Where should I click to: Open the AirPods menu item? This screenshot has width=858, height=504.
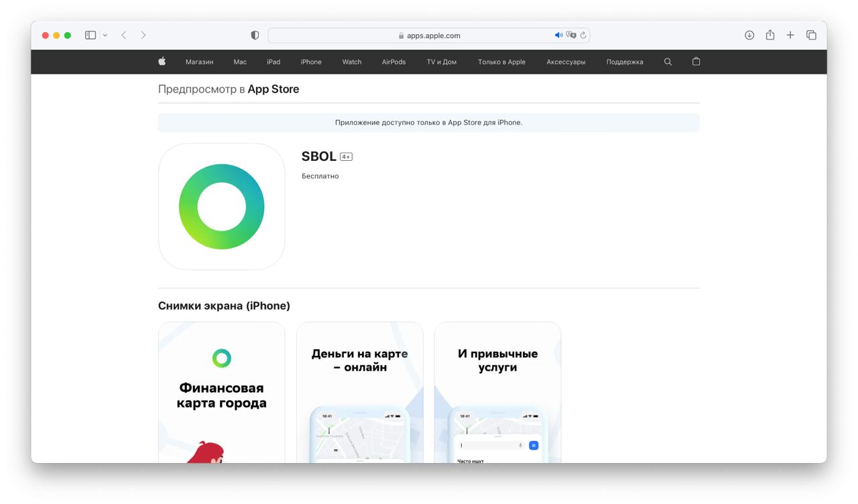point(393,62)
